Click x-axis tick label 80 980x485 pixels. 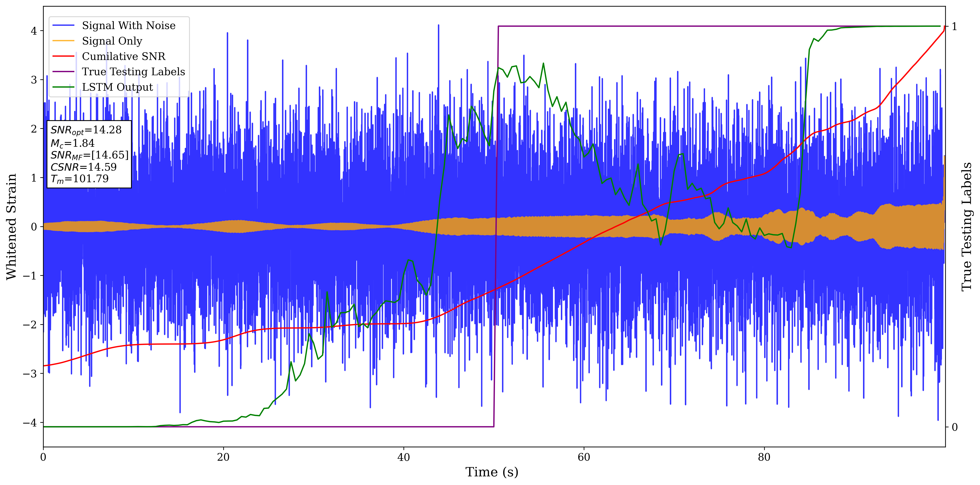[x=764, y=457]
